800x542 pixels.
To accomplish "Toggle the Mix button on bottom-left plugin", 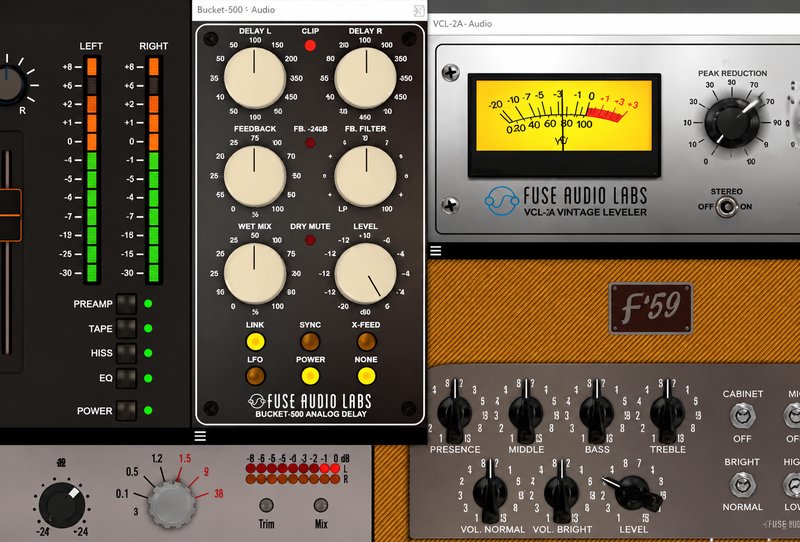I will pyautogui.click(x=320, y=505).
